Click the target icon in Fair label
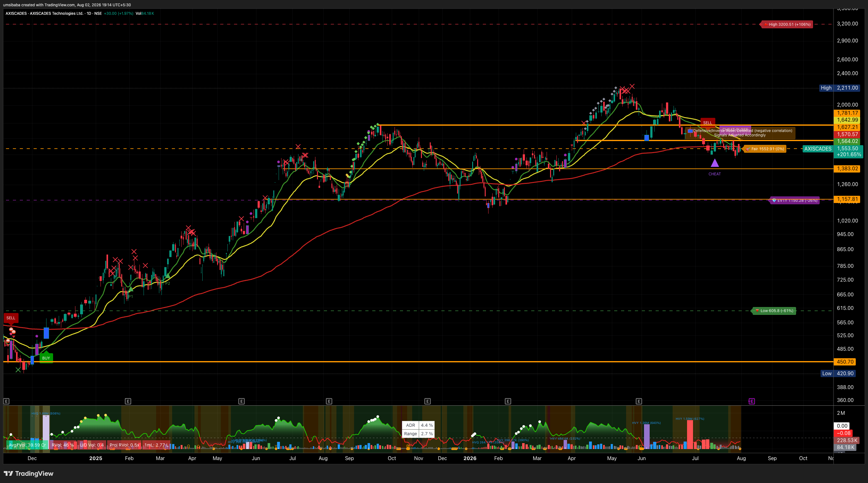868x483 pixels. point(748,149)
